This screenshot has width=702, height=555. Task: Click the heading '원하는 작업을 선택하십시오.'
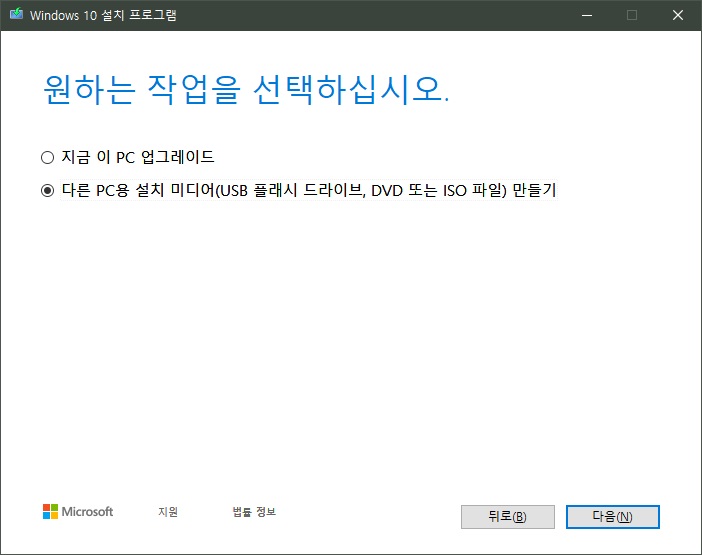tap(246, 90)
